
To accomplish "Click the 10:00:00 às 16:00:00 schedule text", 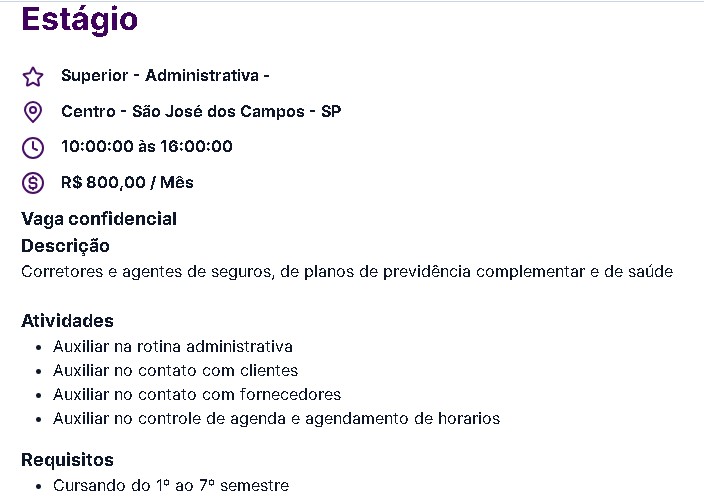I will click(146, 147).
